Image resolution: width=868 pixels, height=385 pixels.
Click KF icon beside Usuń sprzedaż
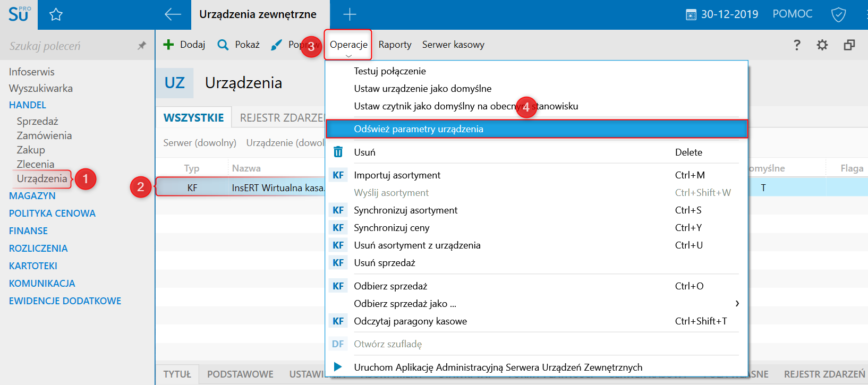click(x=338, y=263)
